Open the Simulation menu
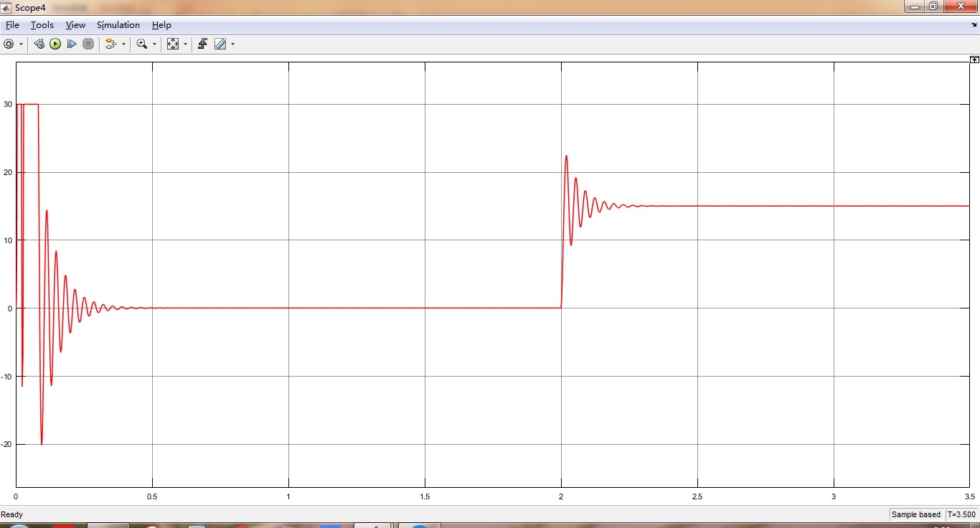 click(x=118, y=24)
